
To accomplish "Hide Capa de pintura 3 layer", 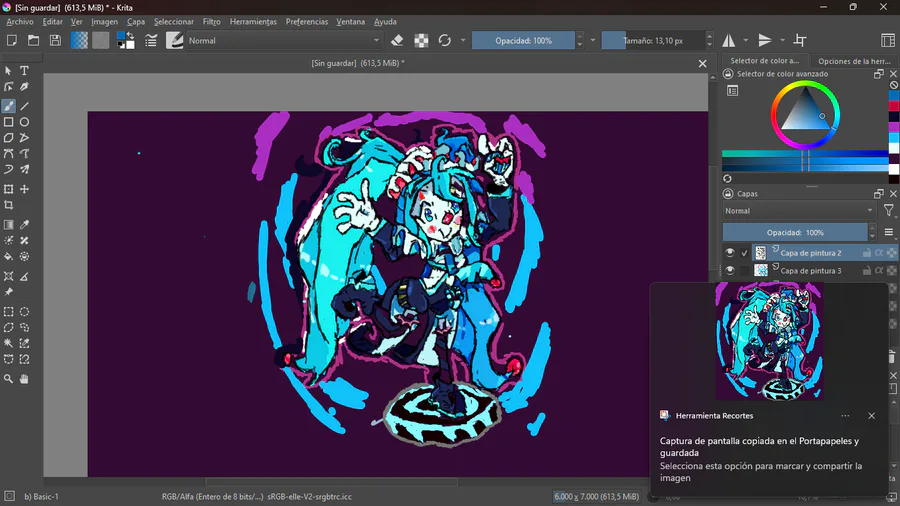I will point(730,270).
